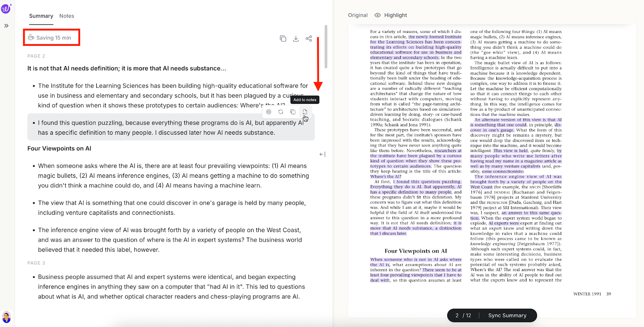The height and width of the screenshot is (327, 644).
Task: Share the summary
Action: click(309, 39)
